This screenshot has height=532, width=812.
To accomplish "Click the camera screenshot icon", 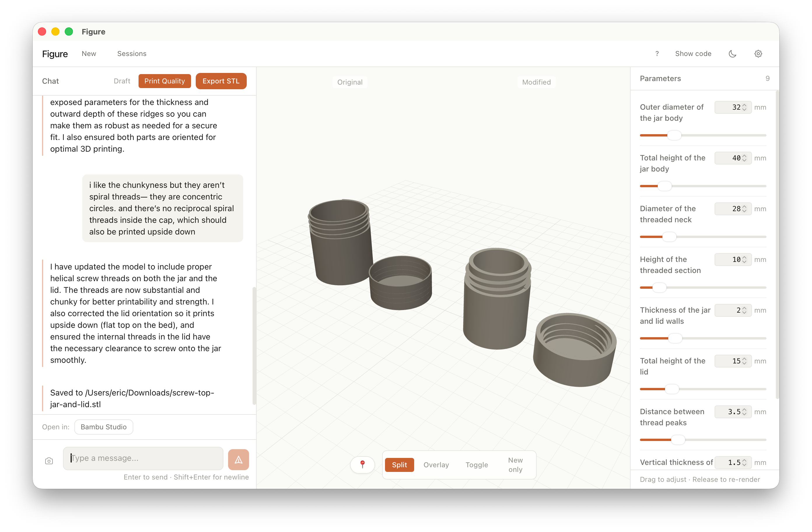I will (49, 461).
